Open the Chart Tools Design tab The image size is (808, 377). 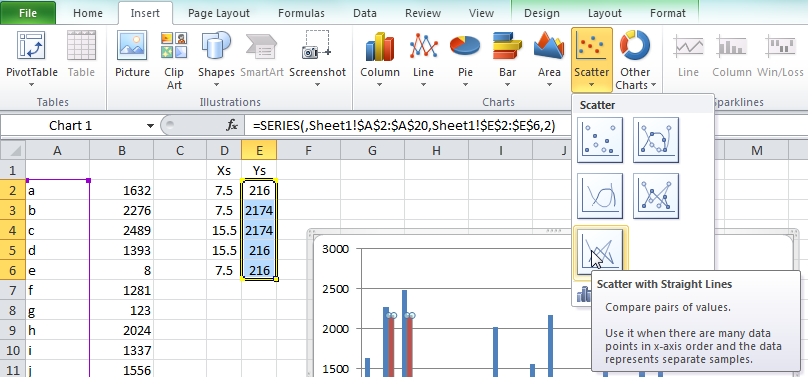tap(542, 13)
